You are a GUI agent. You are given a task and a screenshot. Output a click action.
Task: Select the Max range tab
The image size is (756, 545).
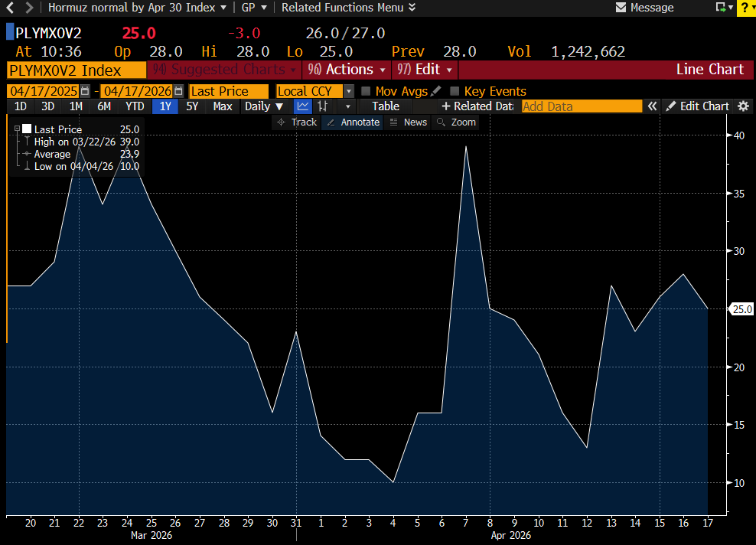(222, 106)
